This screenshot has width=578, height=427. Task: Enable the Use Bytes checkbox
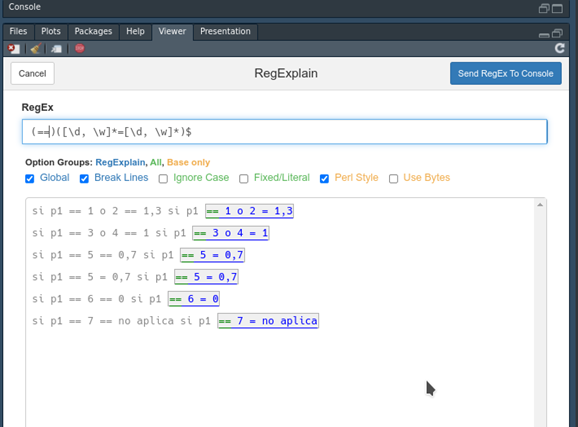point(393,179)
